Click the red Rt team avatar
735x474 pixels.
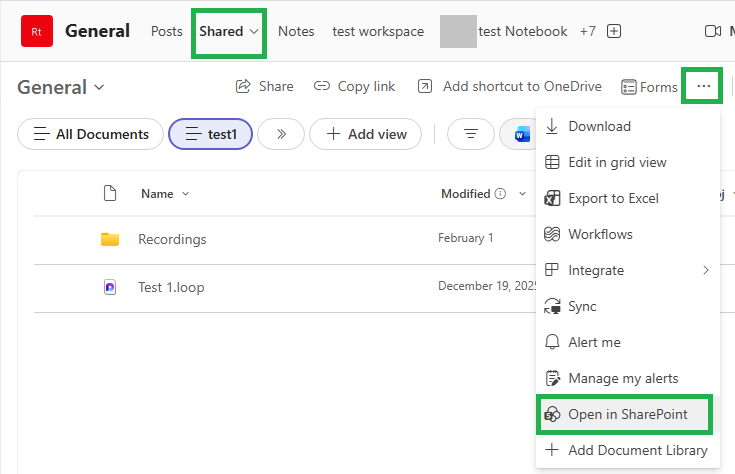(37, 31)
